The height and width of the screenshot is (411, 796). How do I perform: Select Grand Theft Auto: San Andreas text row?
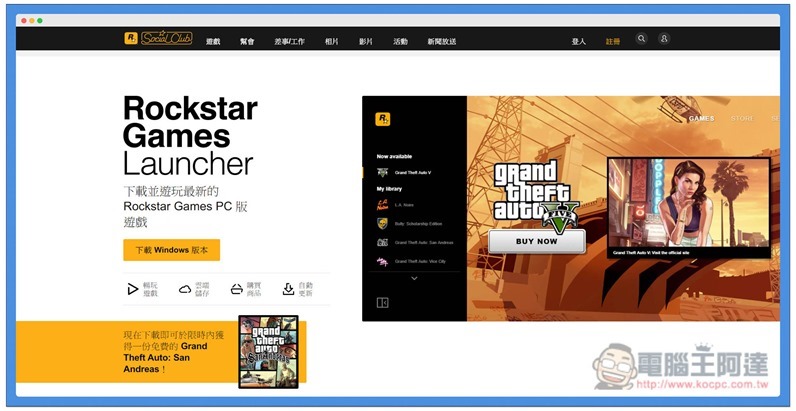tap(424, 243)
